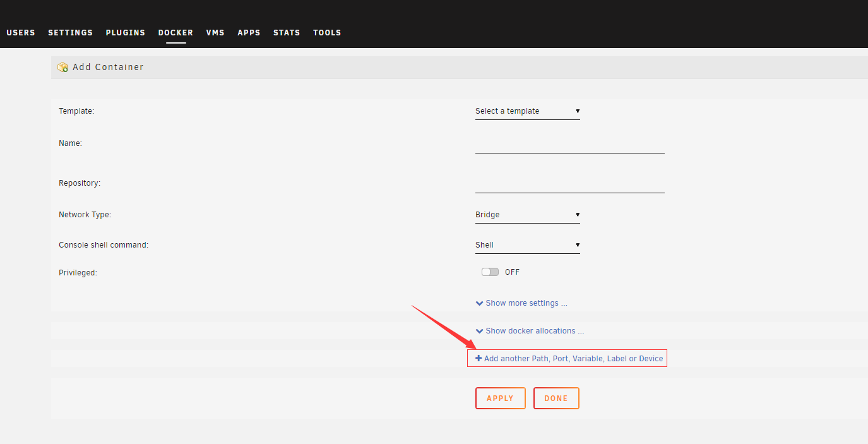Image resolution: width=868 pixels, height=444 pixels.
Task: Toggle the Privileged switch
Action: pyautogui.click(x=490, y=272)
